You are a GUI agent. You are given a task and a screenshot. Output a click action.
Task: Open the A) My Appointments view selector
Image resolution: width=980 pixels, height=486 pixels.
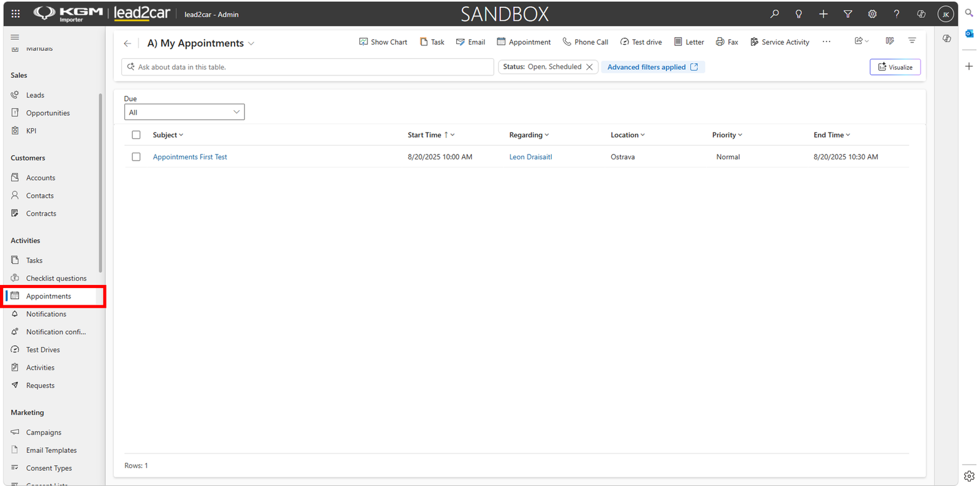click(201, 43)
